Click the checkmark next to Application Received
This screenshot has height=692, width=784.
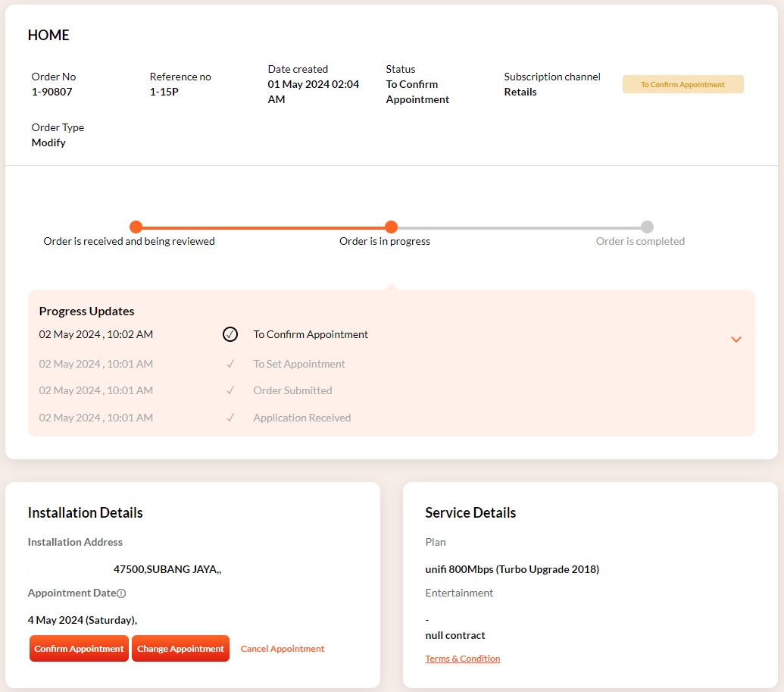coord(230,418)
